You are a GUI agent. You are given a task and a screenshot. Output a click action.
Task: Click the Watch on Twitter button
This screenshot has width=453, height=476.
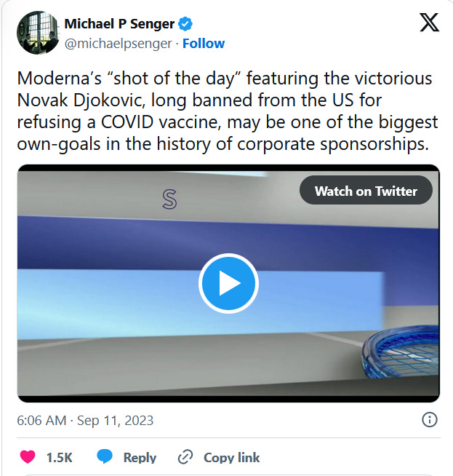tap(366, 190)
